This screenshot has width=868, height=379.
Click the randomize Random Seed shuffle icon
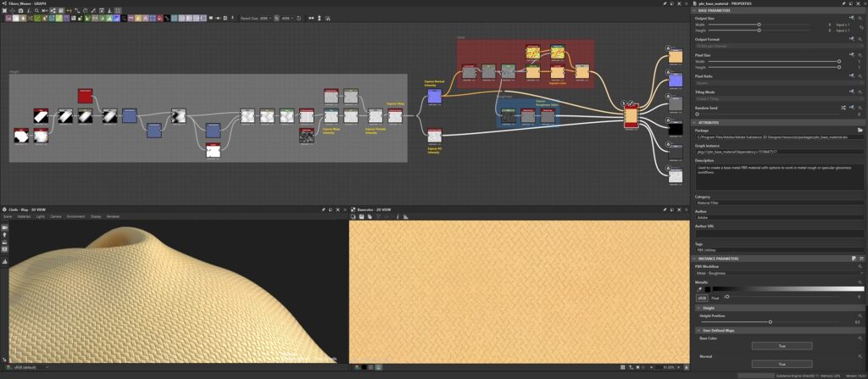(x=843, y=108)
